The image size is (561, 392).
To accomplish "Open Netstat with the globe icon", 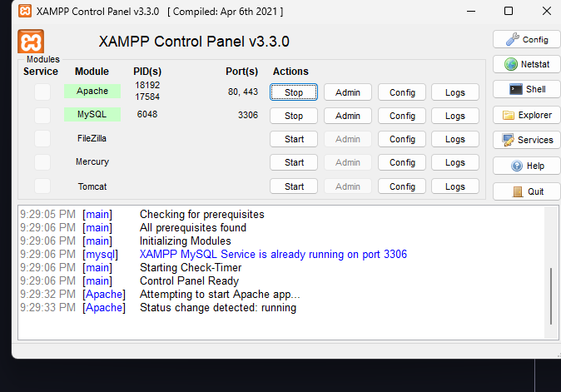I will (527, 64).
